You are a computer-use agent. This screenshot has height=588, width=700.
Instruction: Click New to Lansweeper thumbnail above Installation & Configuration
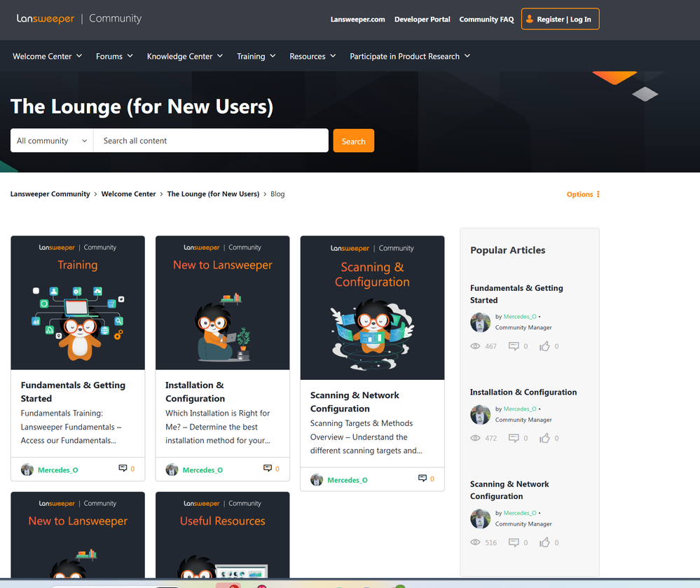(222, 303)
